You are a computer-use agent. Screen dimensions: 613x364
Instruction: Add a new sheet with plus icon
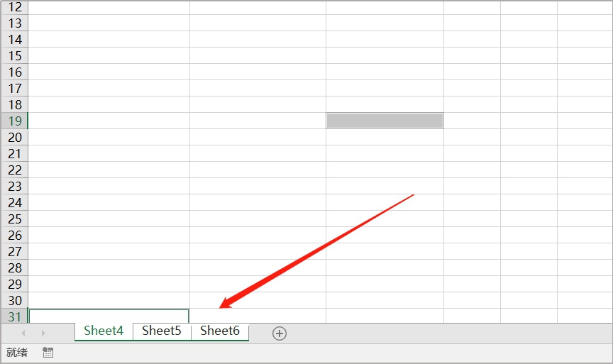point(279,333)
